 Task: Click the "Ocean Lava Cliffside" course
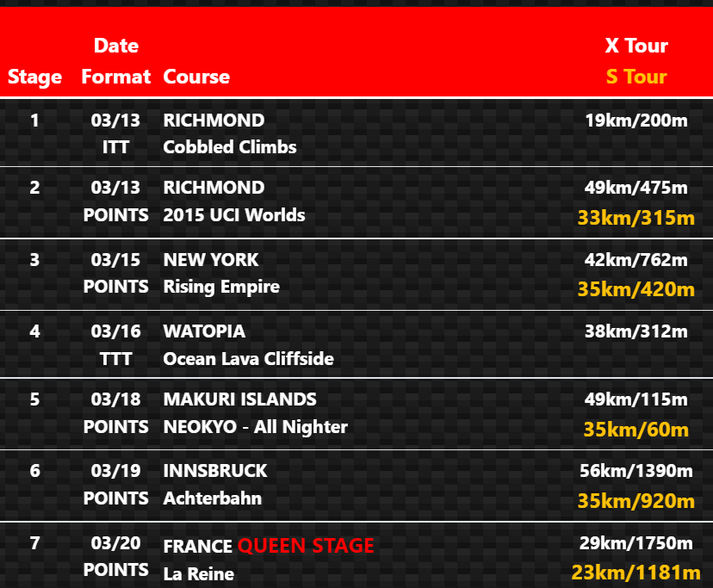pyautogui.click(x=248, y=358)
